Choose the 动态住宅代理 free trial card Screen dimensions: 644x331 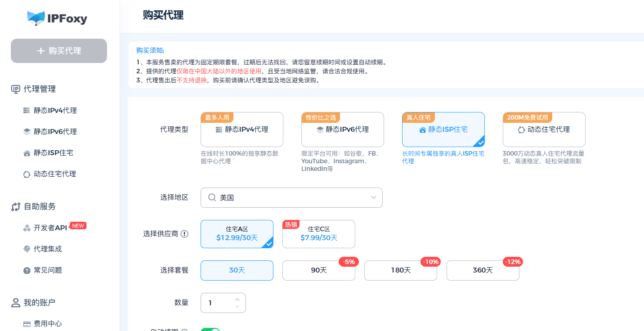(544, 129)
